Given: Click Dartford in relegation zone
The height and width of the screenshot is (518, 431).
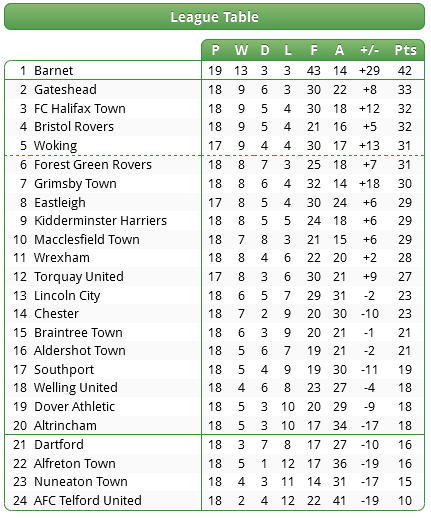Looking at the screenshot, I should [x=59, y=445].
